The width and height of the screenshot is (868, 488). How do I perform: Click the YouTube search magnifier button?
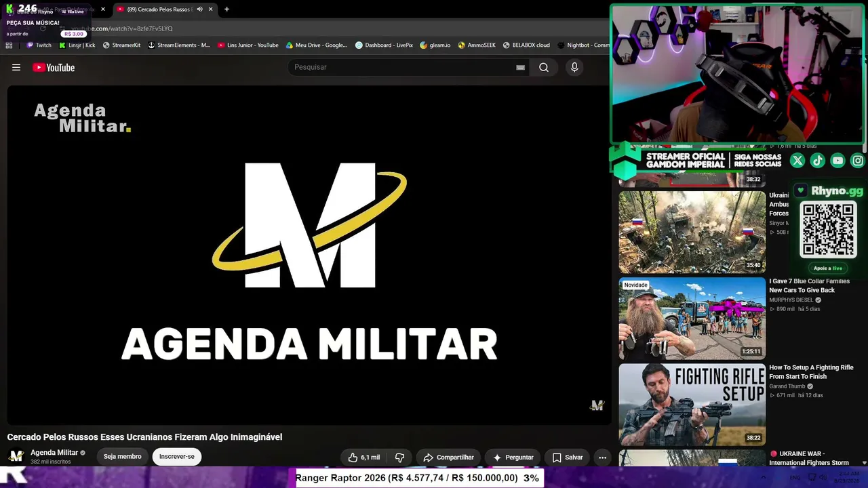click(544, 67)
